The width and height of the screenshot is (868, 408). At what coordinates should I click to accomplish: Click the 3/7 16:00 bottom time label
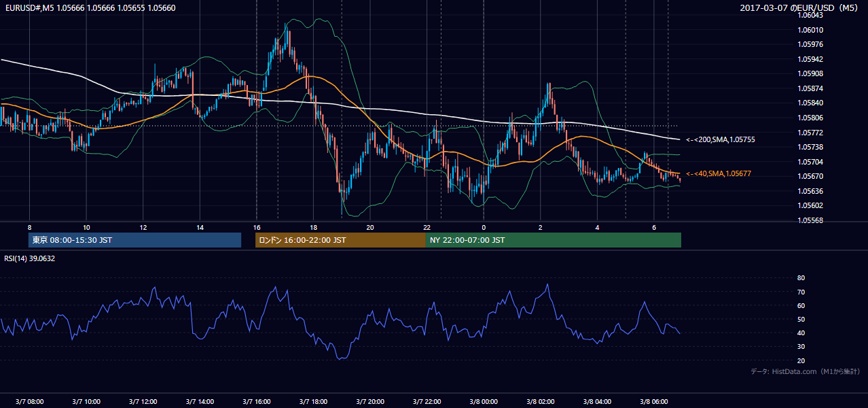(x=257, y=401)
